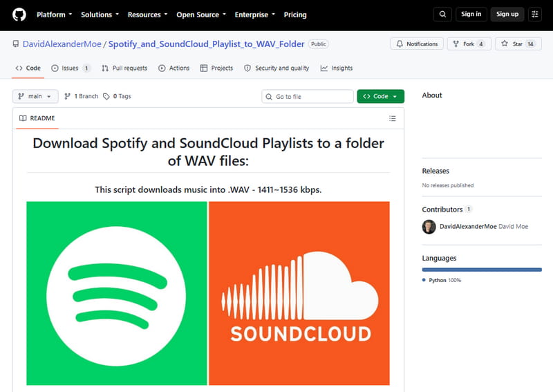Image resolution: width=553 pixels, height=392 pixels.
Task: Click the README book icon
Action: click(x=23, y=118)
